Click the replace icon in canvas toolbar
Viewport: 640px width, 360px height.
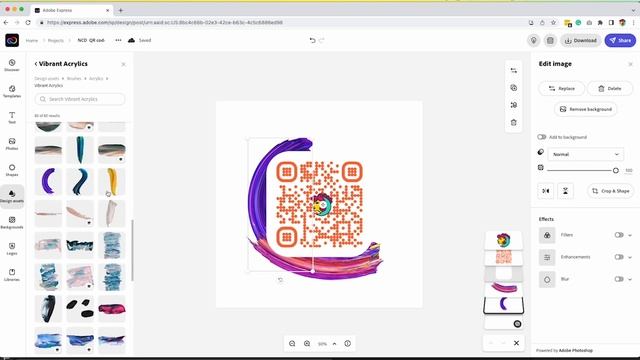(x=513, y=70)
